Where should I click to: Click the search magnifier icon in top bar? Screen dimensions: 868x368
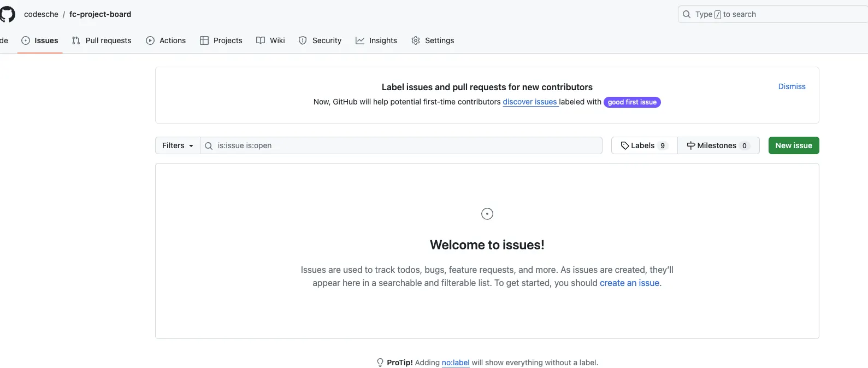pyautogui.click(x=687, y=14)
